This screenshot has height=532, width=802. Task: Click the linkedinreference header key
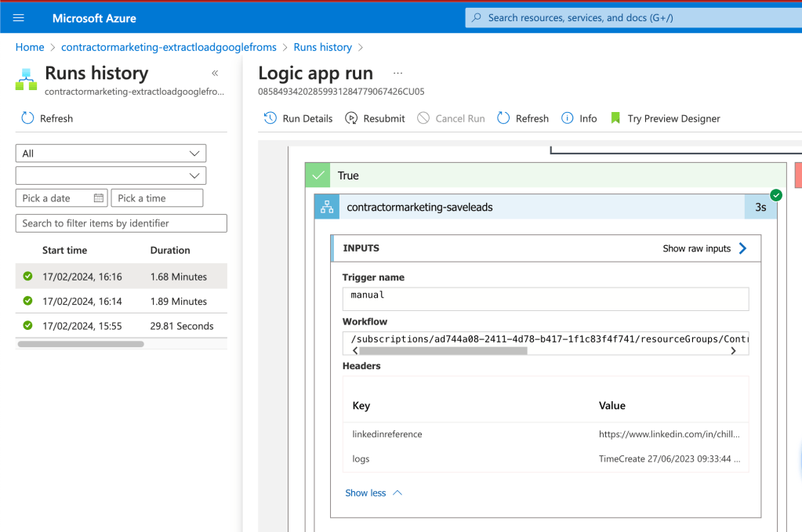point(387,434)
